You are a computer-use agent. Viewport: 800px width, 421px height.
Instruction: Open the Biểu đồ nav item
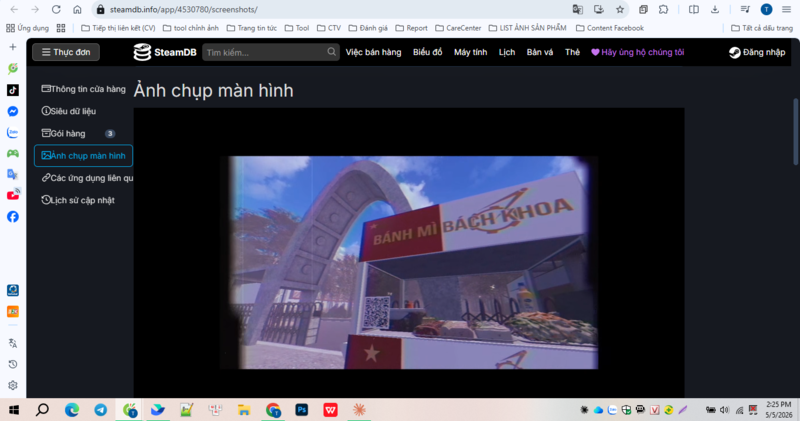click(x=428, y=52)
